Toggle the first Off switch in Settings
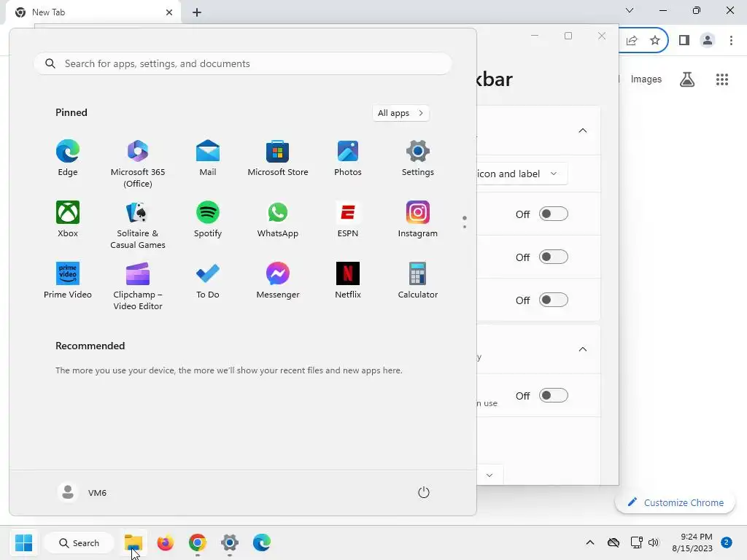The height and width of the screenshot is (560, 747). click(553, 214)
